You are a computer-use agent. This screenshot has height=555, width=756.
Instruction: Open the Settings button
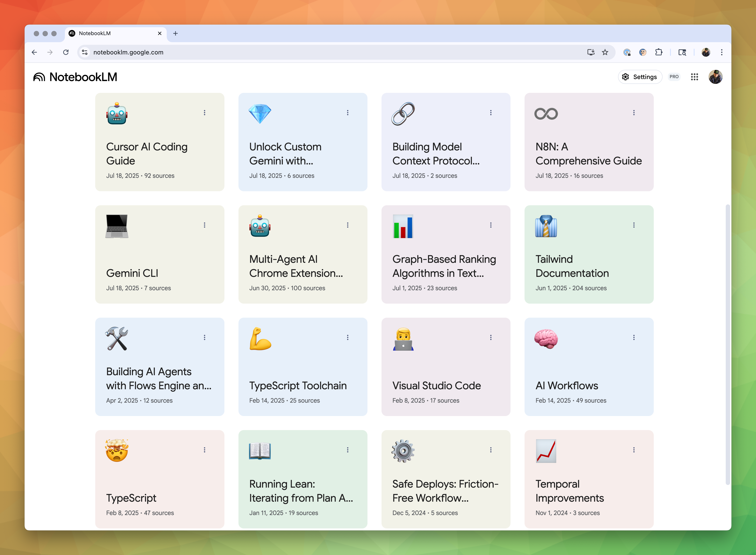(640, 77)
